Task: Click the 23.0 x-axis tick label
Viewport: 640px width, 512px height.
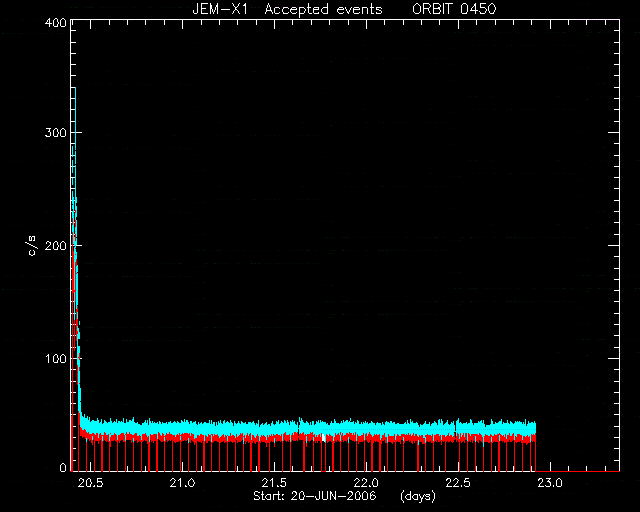Action: [550, 483]
